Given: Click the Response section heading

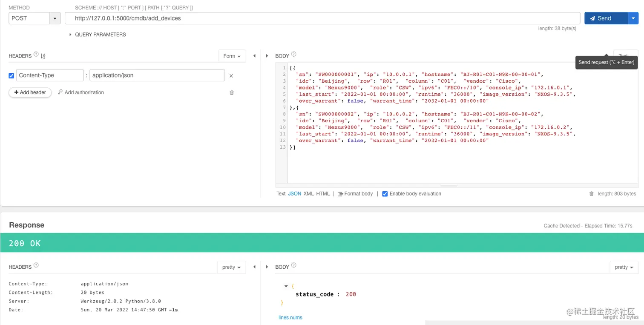Looking at the screenshot, I should pyautogui.click(x=27, y=225).
